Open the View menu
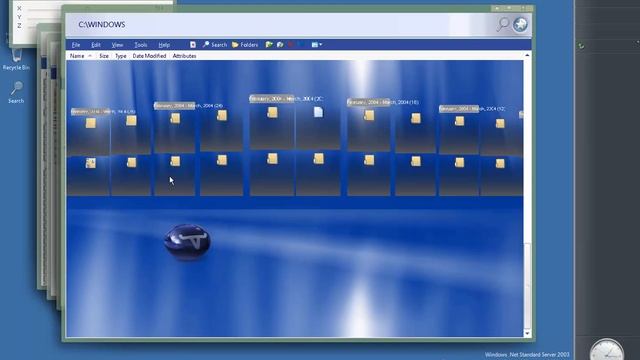Screen dimensions: 640x360 point(117,45)
